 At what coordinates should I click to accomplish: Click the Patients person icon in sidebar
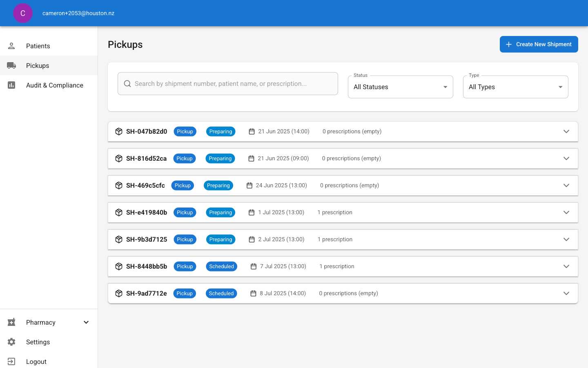11,46
